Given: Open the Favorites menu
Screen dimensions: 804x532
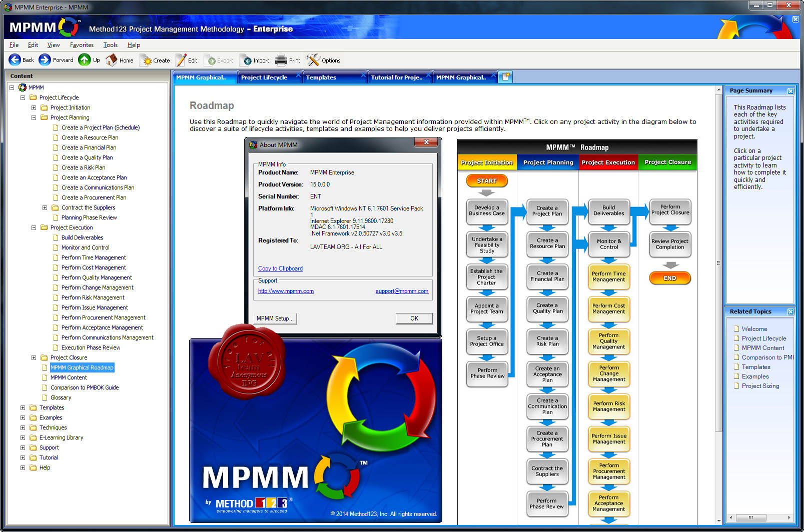Looking at the screenshot, I should click(82, 45).
